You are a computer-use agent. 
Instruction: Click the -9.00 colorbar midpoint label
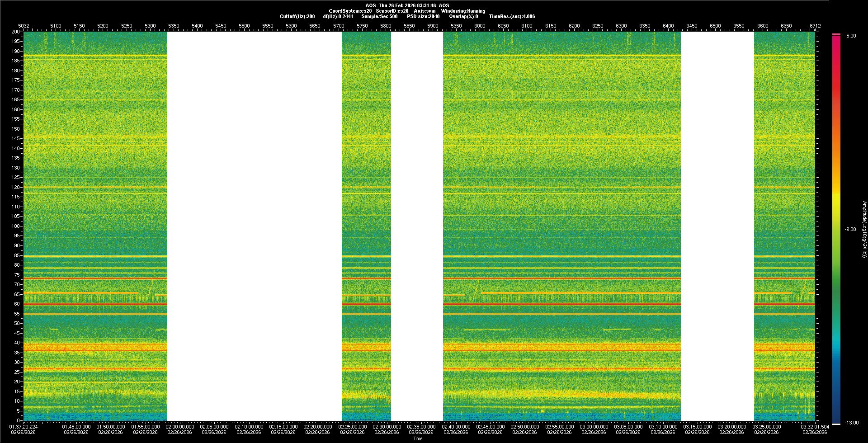(x=850, y=229)
